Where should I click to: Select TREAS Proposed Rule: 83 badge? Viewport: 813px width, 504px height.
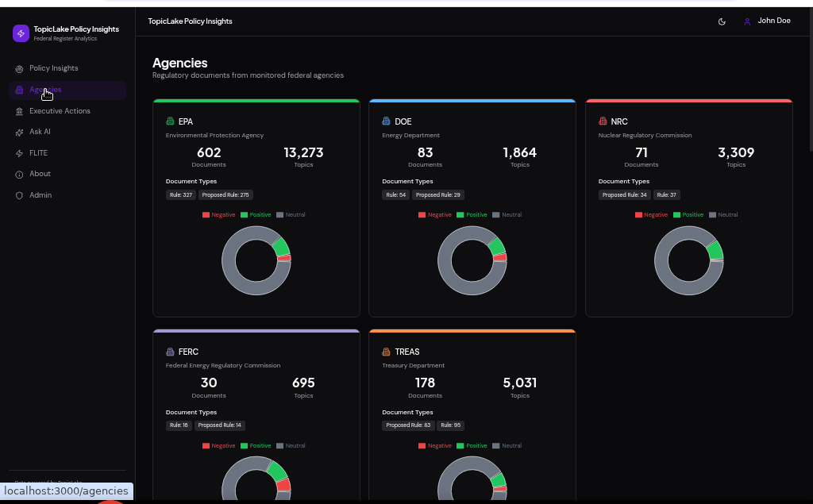[408, 425]
